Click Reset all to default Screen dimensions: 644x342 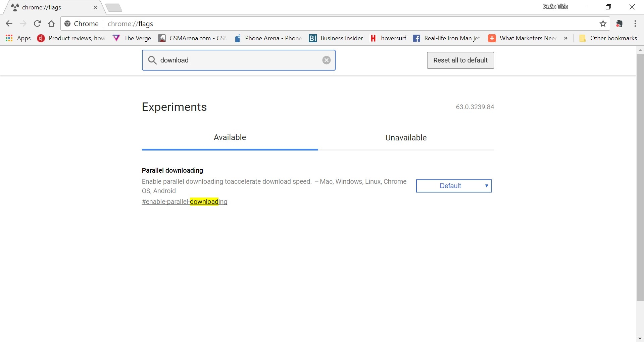pos(460,60)
